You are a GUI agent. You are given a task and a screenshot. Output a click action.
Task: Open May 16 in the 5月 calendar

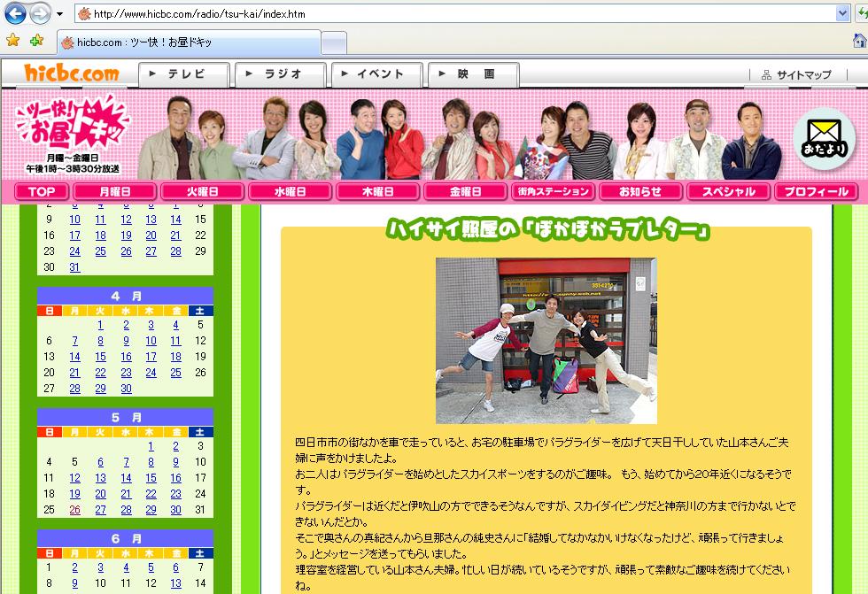175,478
